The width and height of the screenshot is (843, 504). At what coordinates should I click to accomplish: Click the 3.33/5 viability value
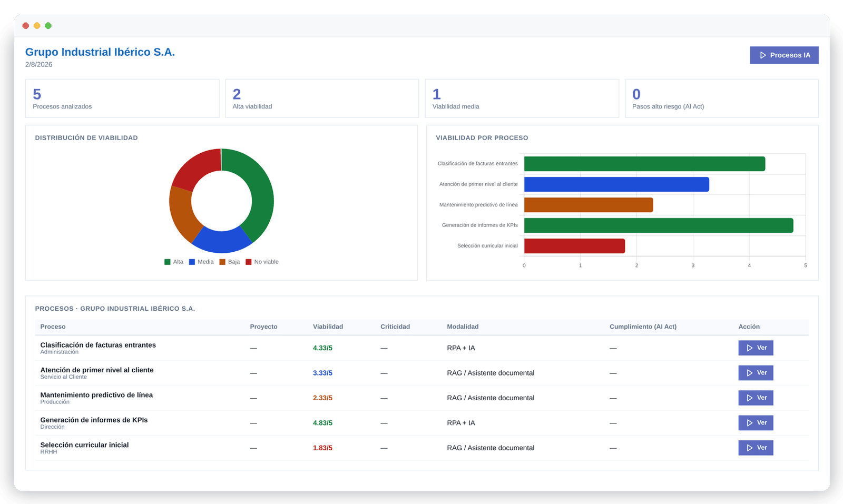(x=322, y=373)
